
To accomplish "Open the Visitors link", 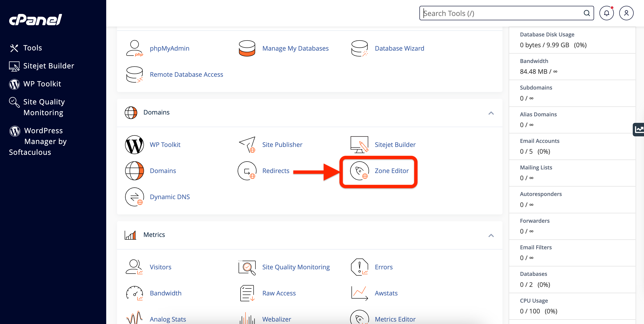I will coord(160,267).
